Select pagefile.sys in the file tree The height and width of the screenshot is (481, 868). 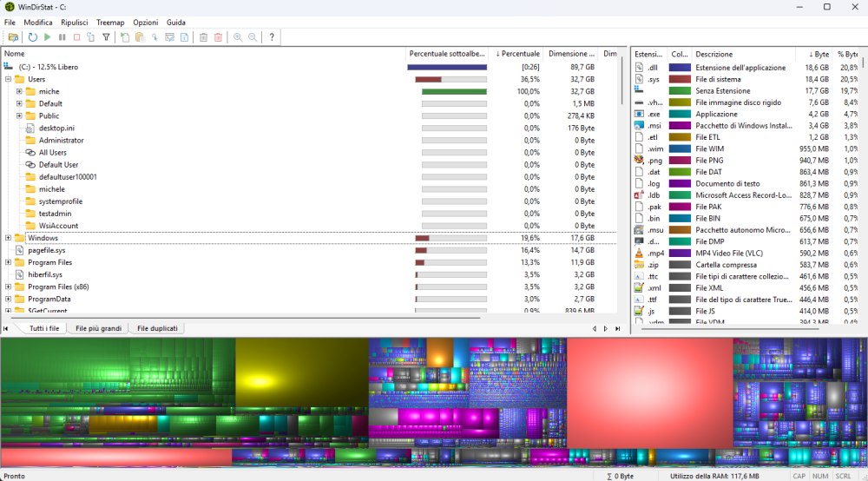click(46, 250)
